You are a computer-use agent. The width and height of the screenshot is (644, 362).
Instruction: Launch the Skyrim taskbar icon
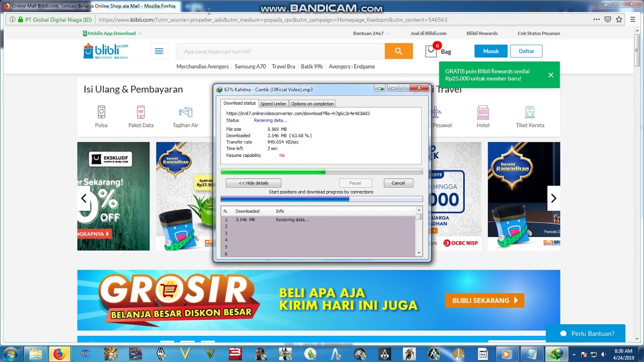coord(161,354)
